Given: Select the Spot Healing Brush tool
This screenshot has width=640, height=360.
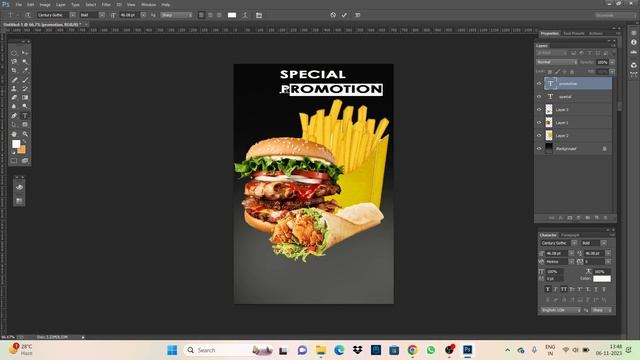Looking at the screenshot, I should (14, 80).
